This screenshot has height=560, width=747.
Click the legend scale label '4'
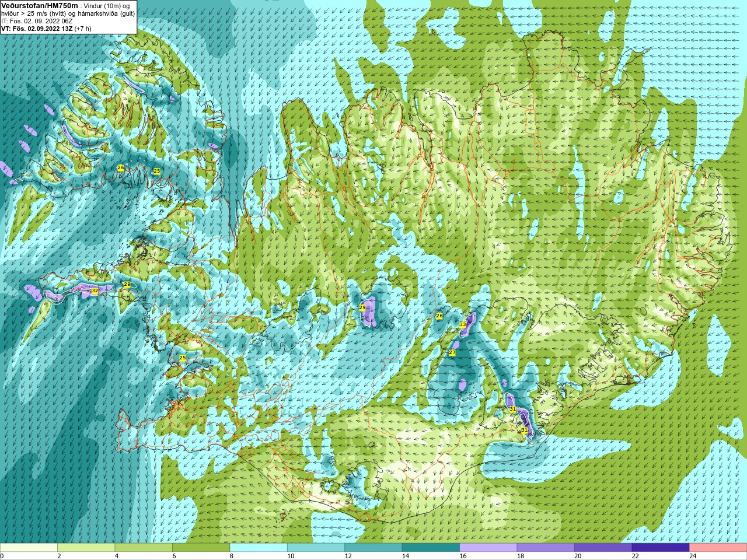coord(117,556)
